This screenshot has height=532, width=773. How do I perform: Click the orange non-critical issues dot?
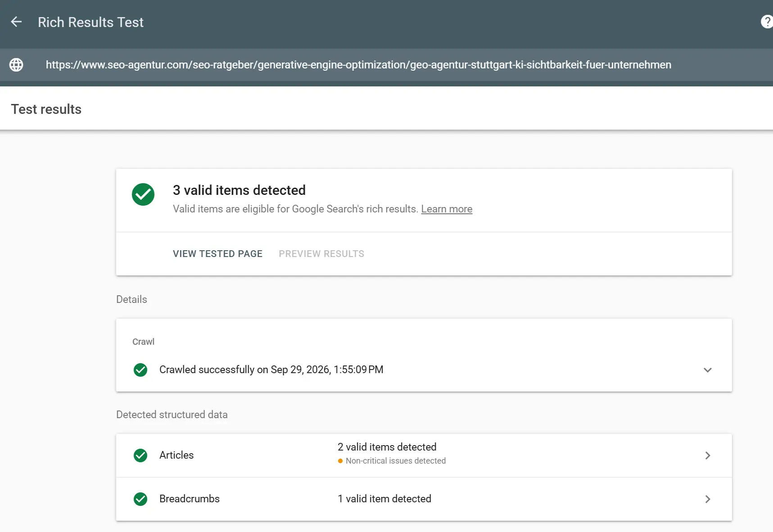pyautogui.click(x=340, y=461)
